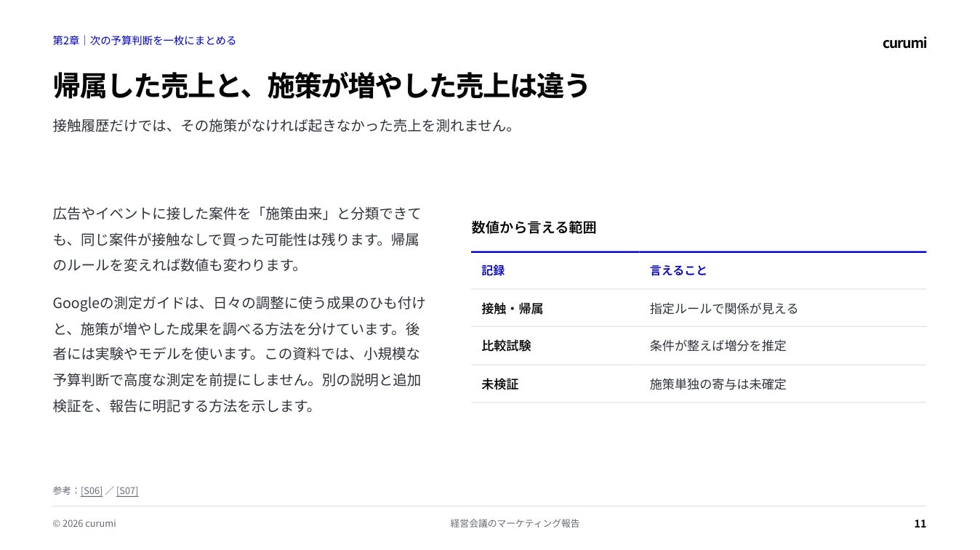
Task: Click the curumi logo in the header
Action: (904, 43)
